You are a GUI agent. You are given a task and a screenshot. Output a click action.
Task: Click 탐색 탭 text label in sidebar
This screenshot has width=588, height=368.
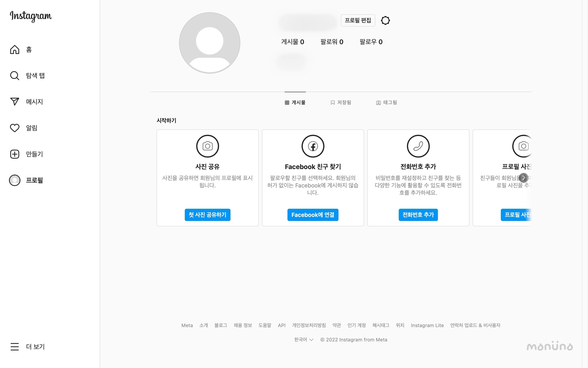click(x=35, y=76)
